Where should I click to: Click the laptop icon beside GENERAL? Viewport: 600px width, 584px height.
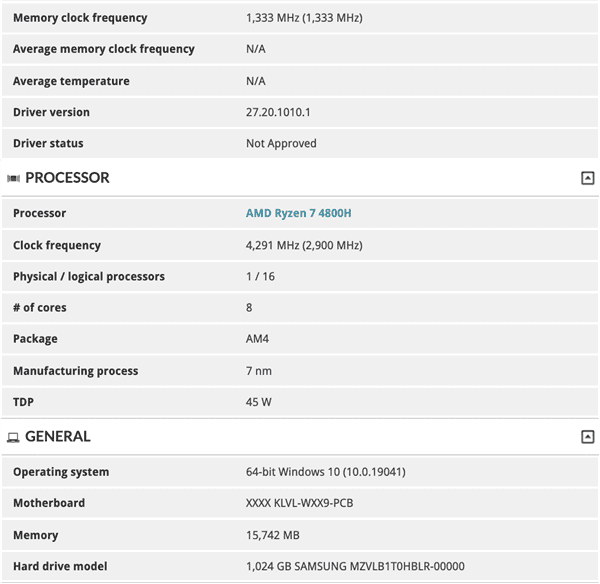pyautogui.click(x=13, y=437)
